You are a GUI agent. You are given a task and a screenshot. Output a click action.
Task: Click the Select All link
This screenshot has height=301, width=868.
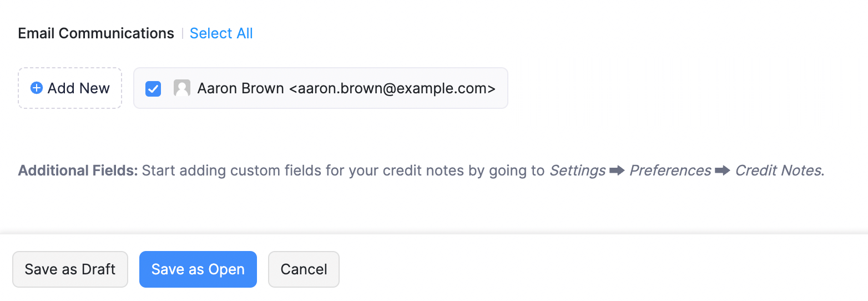221,33
